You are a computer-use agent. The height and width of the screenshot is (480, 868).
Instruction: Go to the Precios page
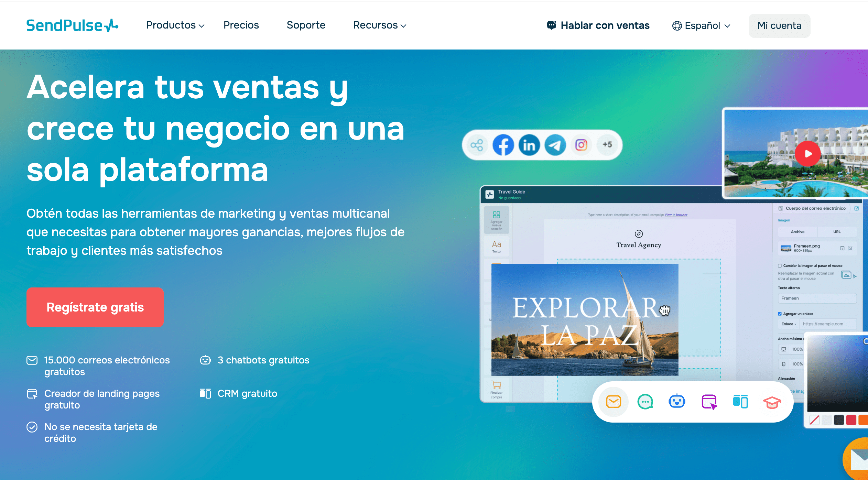pos(241,25)
